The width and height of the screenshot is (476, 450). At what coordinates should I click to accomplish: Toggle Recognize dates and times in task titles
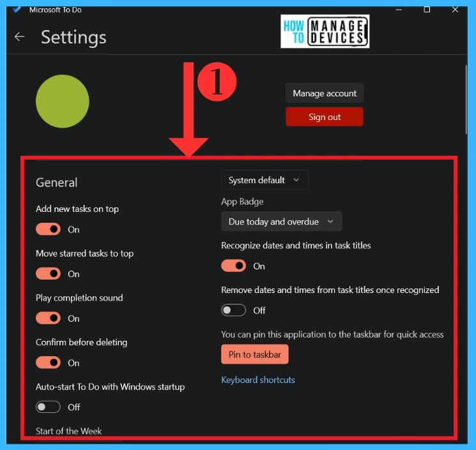(233, 266)
